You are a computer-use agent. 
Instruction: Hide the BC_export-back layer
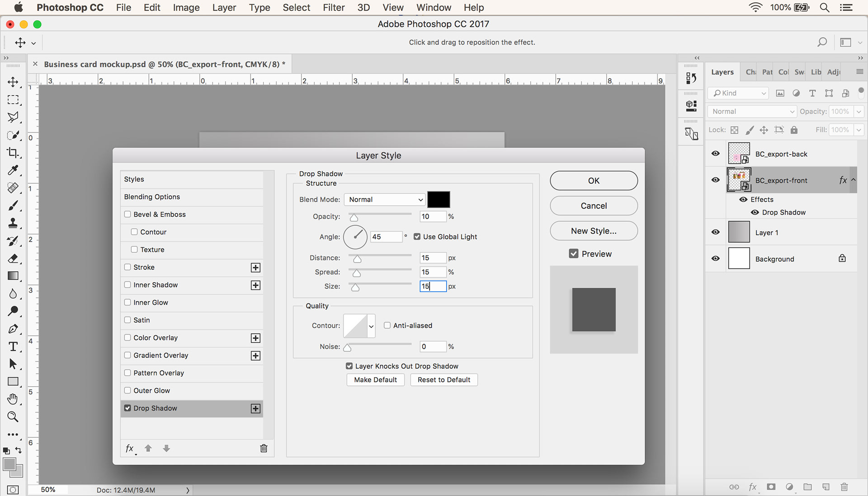coord(715,154)
